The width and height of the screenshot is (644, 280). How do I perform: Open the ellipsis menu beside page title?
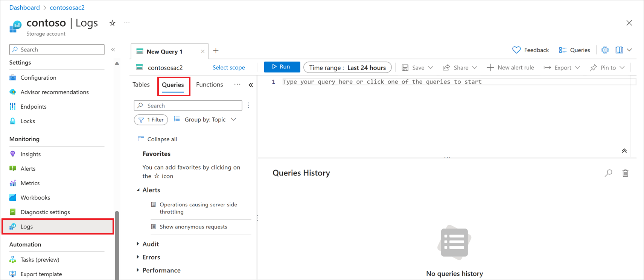click(127, 23)
